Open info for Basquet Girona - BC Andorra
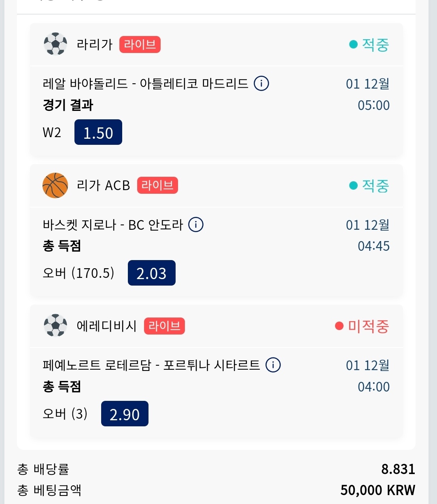437x504 pixels. [196, 224]
